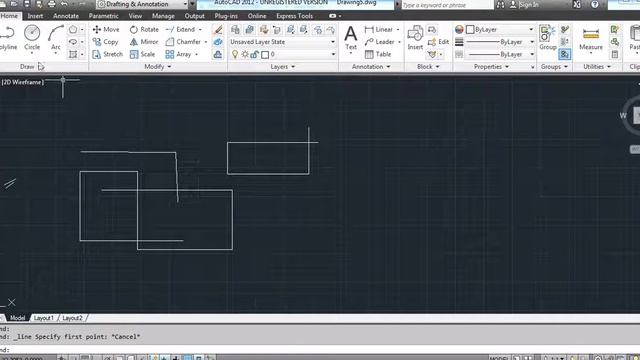Toggle layer lock padlock icon
This screenshot has width=640, height=360.
point(255,54)
